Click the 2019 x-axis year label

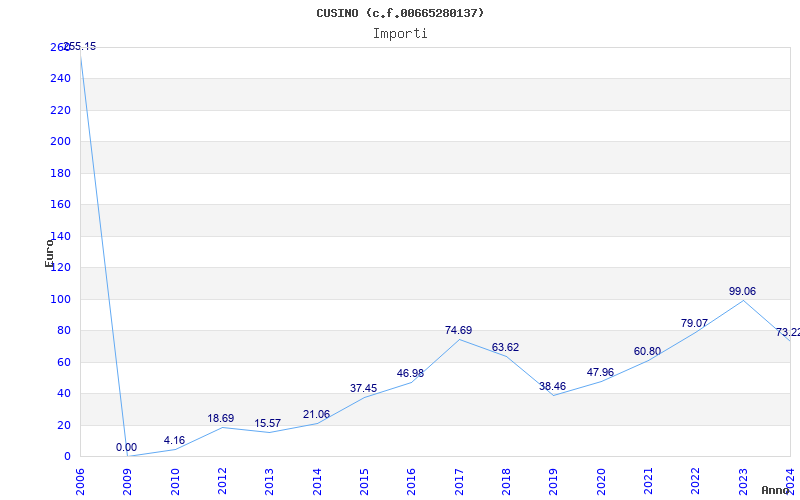(554, 482)
